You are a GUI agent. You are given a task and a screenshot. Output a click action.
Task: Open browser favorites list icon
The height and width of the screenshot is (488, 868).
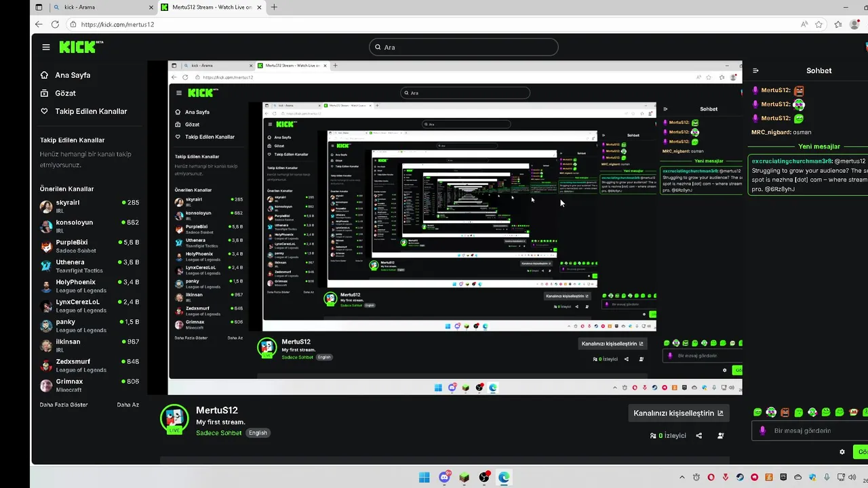pos(839,24)
